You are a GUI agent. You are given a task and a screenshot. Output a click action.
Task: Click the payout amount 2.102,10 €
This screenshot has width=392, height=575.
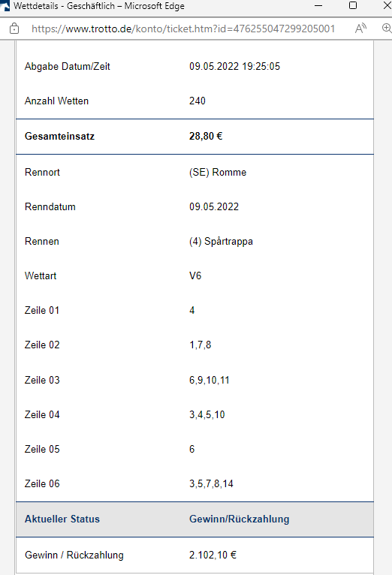tap(213, 555)
